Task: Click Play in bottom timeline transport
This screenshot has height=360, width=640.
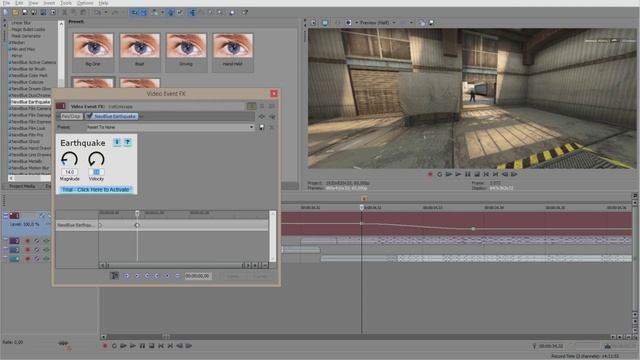Action: [x=133, y=346]
